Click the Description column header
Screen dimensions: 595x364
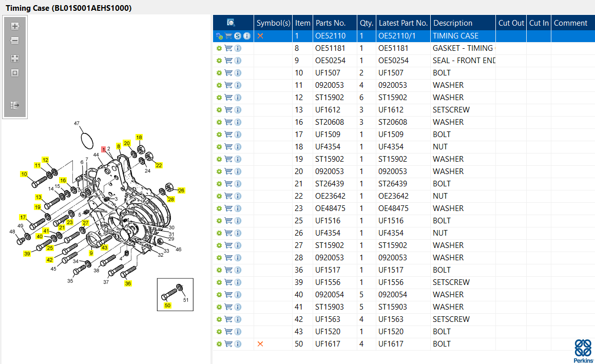452,23
